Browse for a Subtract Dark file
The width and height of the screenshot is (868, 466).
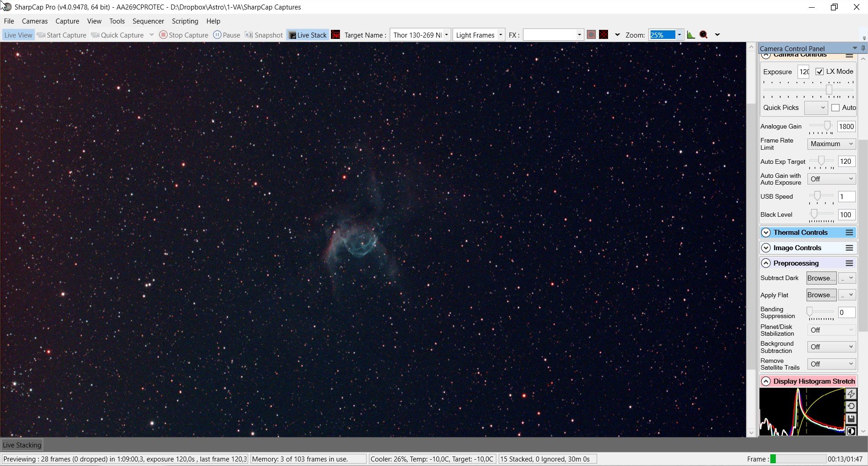pyautogui.click(x=821, y=278)
